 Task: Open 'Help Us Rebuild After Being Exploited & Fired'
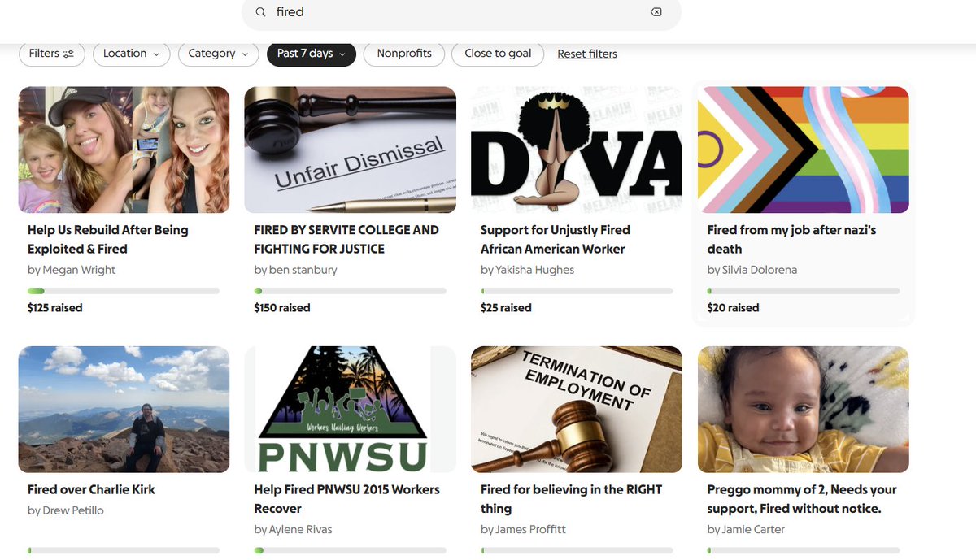108,239
